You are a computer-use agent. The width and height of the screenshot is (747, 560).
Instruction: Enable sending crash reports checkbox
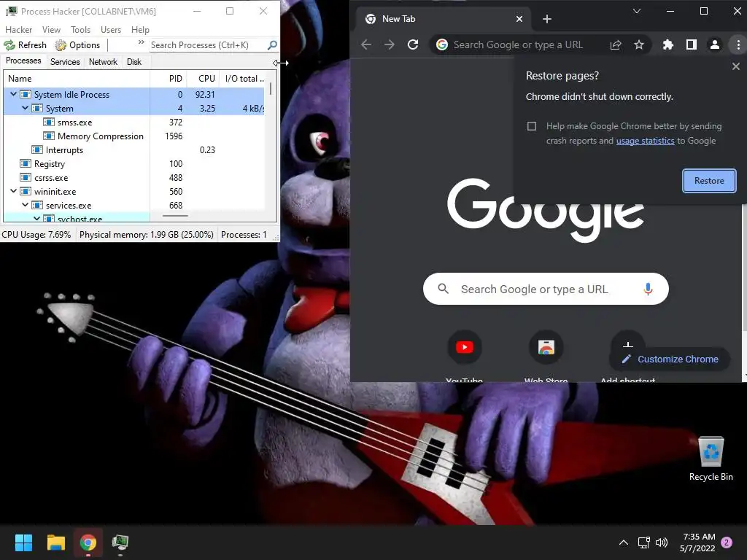click(x=532, y=126)
